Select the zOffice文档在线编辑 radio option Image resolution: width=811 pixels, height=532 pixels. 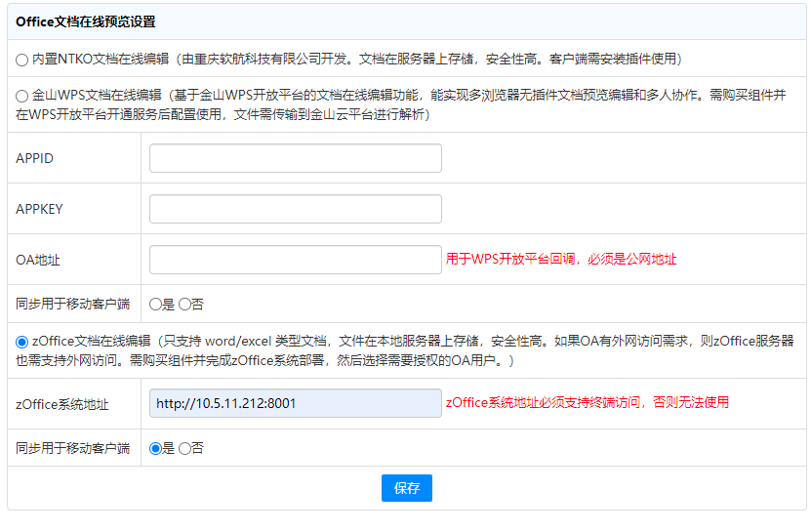coord(22,342)
